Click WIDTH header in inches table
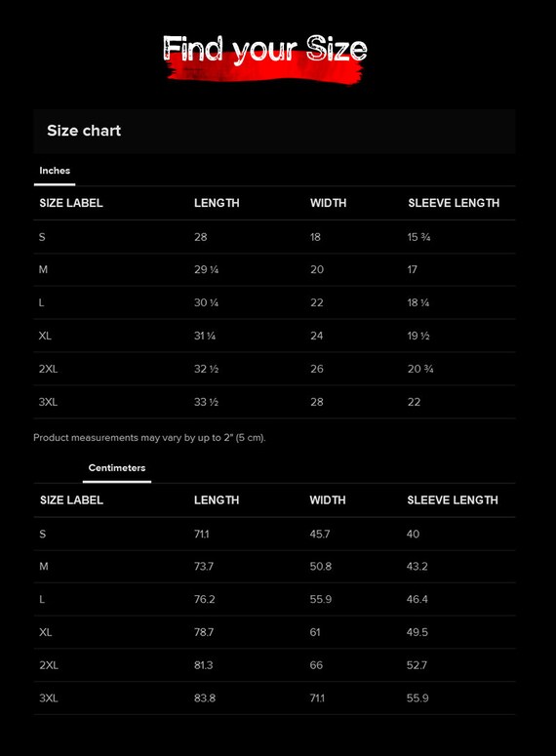 point(328,203)
